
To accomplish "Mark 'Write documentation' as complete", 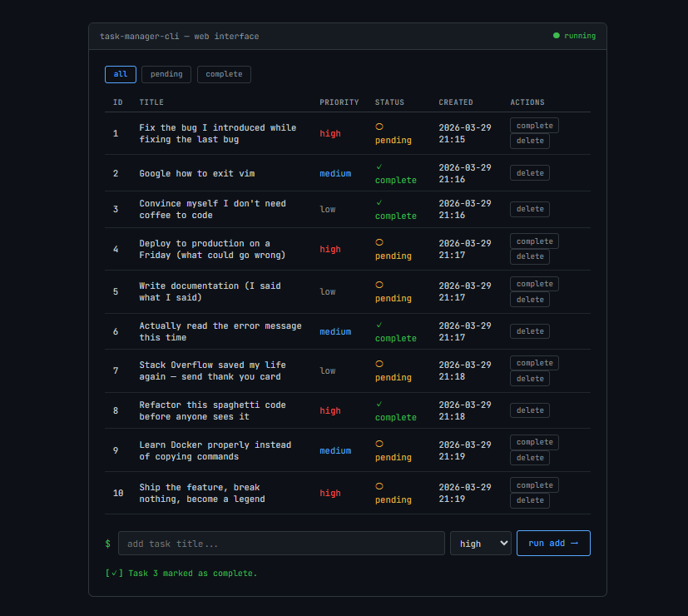I will tap(533, 283).
